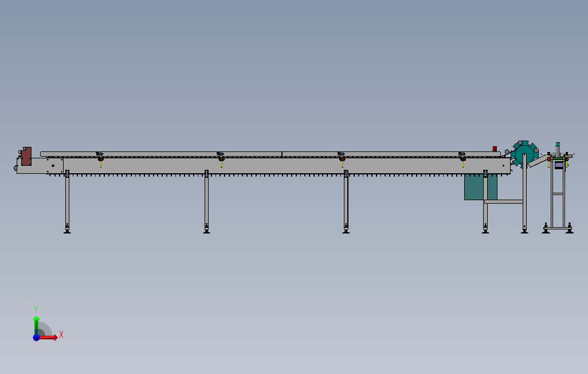Click the blue Z axis ball at triad origin
Viewport: 588px width, 374px height.
point(36,337)
